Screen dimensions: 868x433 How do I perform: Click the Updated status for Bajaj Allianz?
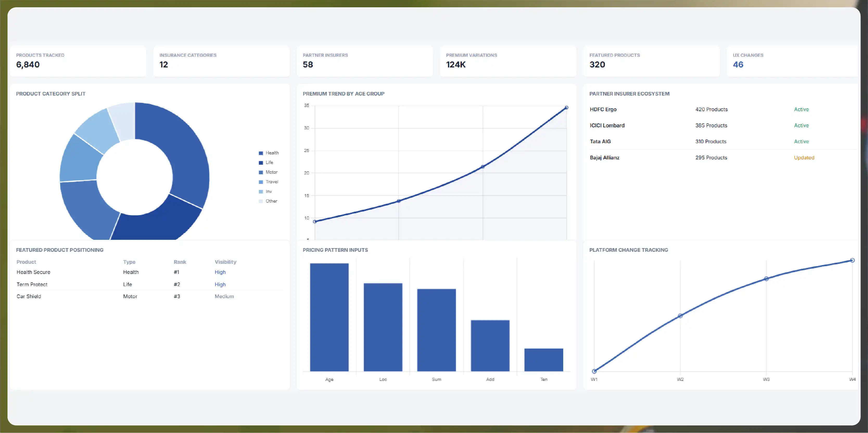coord(804,158)
